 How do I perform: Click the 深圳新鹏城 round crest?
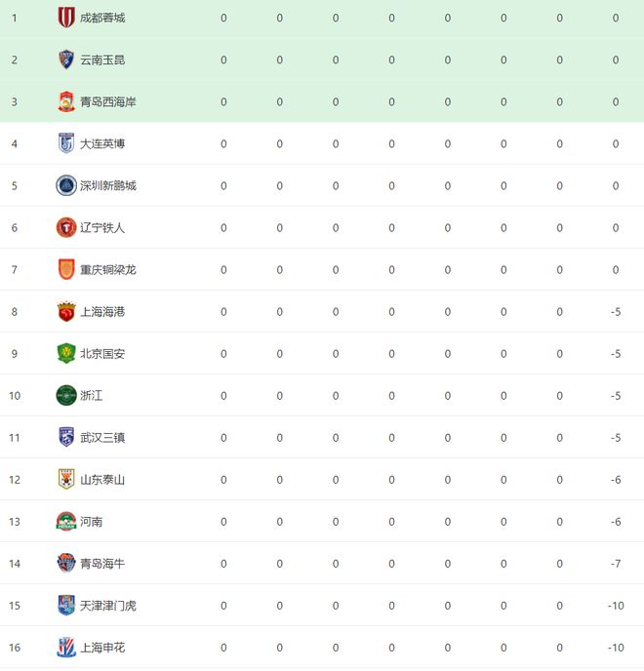coord(66,185)
